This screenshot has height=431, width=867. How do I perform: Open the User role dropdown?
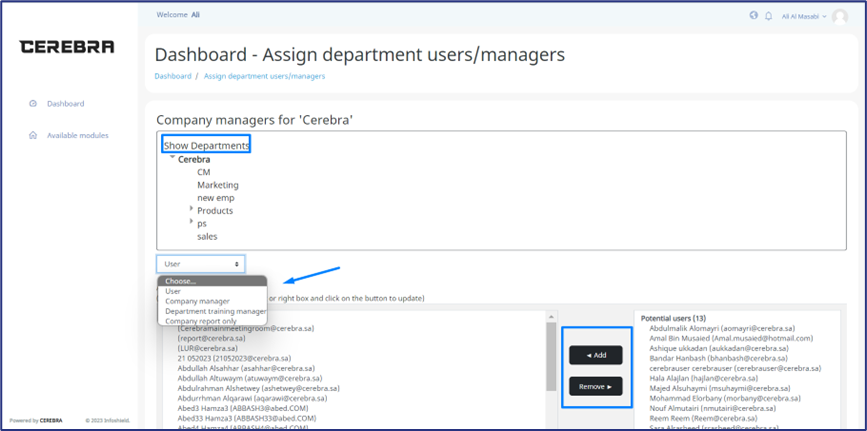(201, 264)
